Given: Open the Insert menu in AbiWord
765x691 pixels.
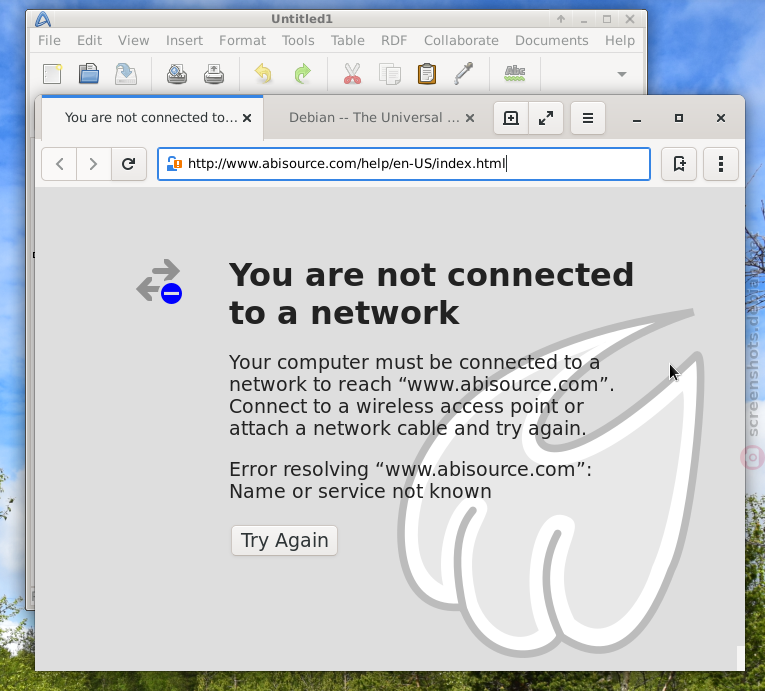Looking at the screenshot, I should (x=184, y=41).
